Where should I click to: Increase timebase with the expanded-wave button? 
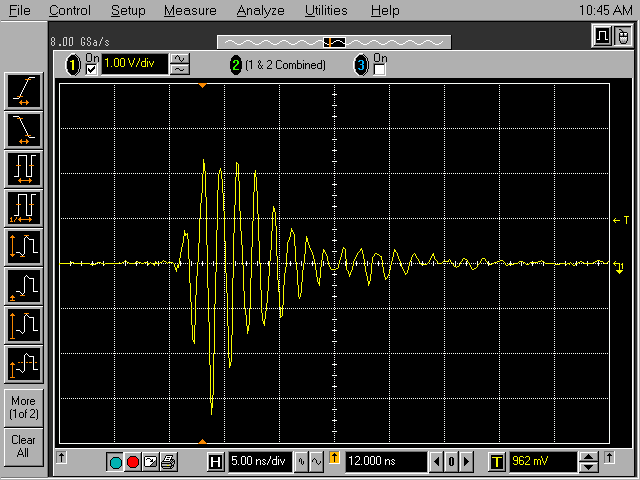[316, 462]
